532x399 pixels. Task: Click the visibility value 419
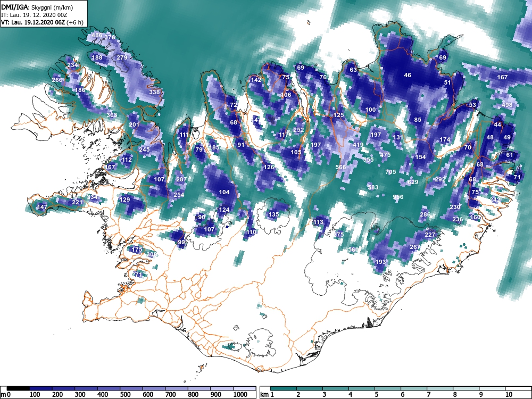(x=358, y=145)
